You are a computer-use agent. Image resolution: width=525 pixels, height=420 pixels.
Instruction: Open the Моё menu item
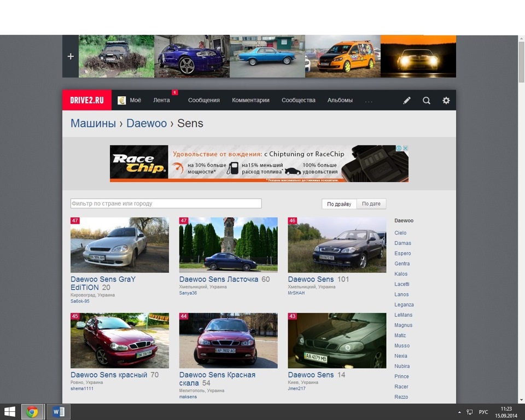pos(135,100)
